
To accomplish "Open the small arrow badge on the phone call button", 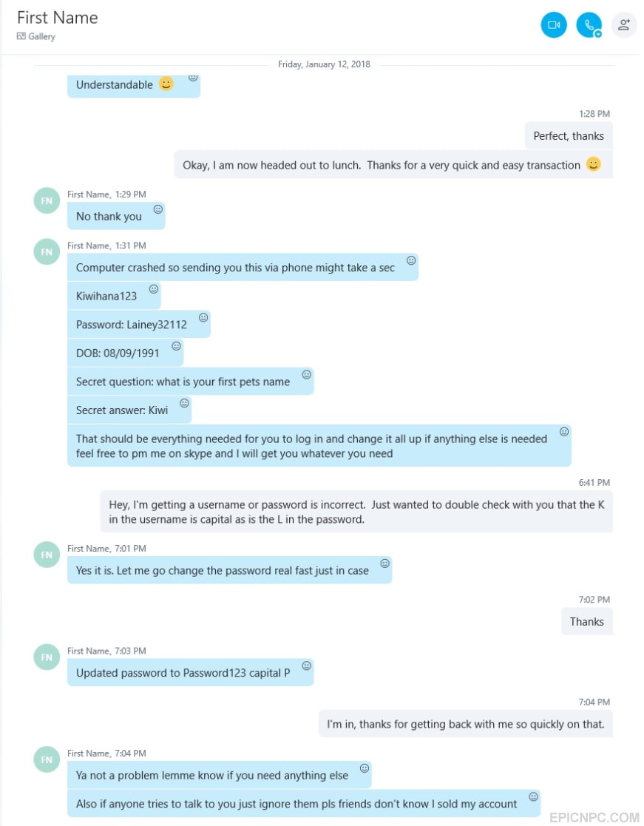I will [x=598, y=34].
